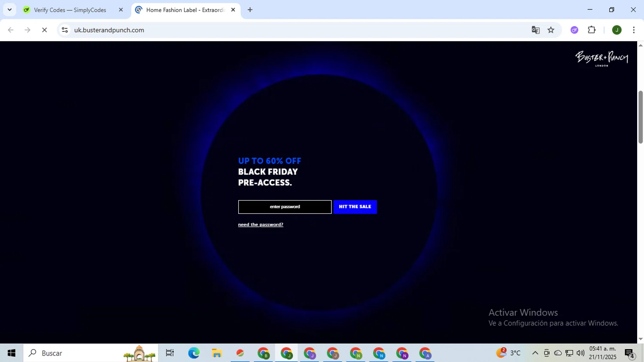Image resolution: width=644 pixels, height=362 pixels.
Task: Minimize the Chrome window
Action: tap(590, 9)
